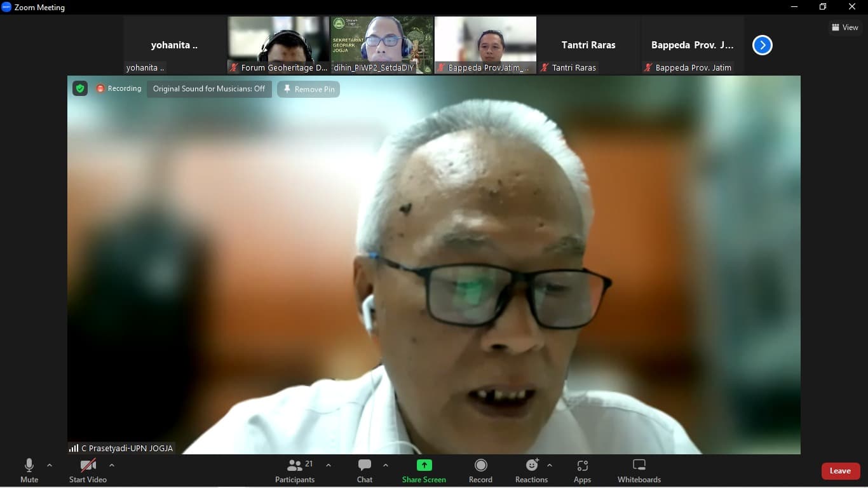This screenshot has width=868, height=488.
Task: Expand chat options arrow
Action: click(x=386, y=465)
